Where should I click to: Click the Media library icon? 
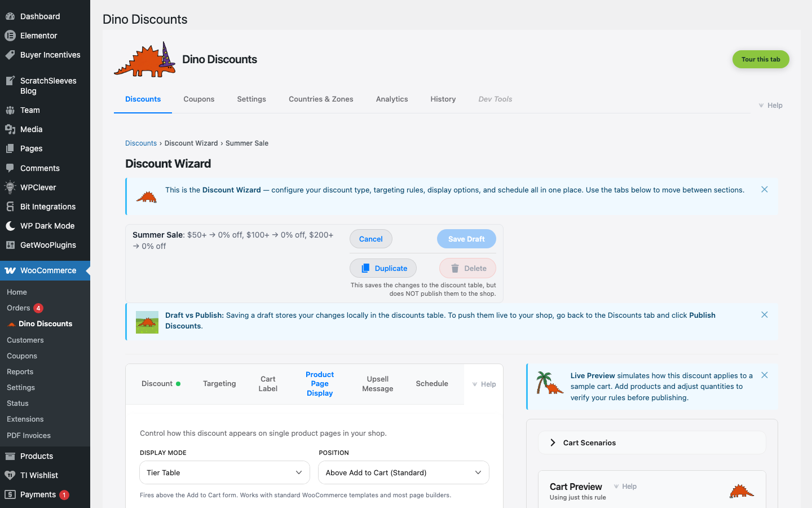(10, 129)
